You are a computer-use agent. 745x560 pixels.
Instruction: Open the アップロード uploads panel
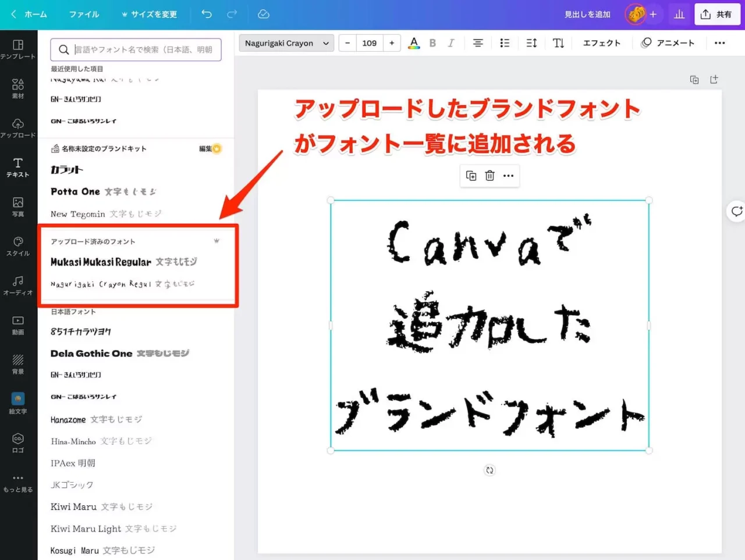(18, 128)
